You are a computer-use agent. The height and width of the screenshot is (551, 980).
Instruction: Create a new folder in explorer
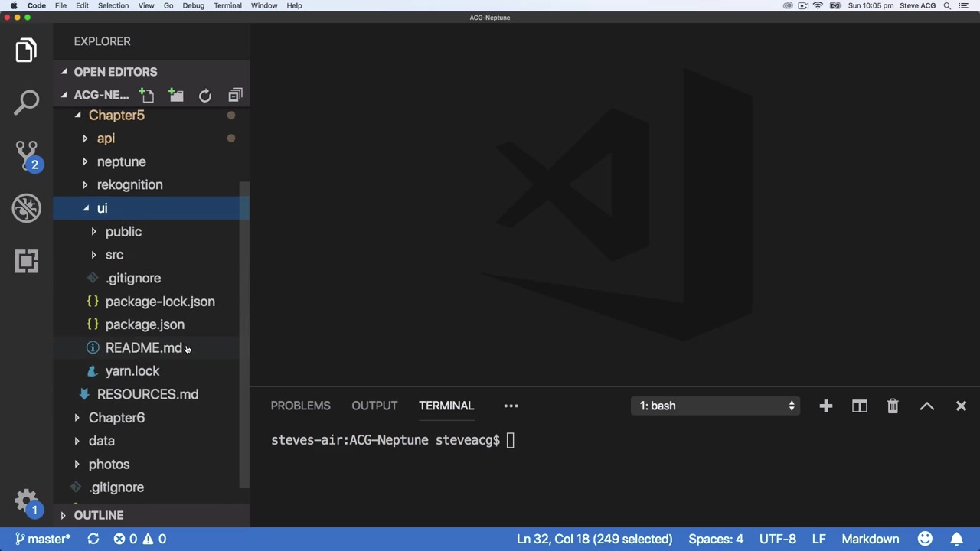176,95
